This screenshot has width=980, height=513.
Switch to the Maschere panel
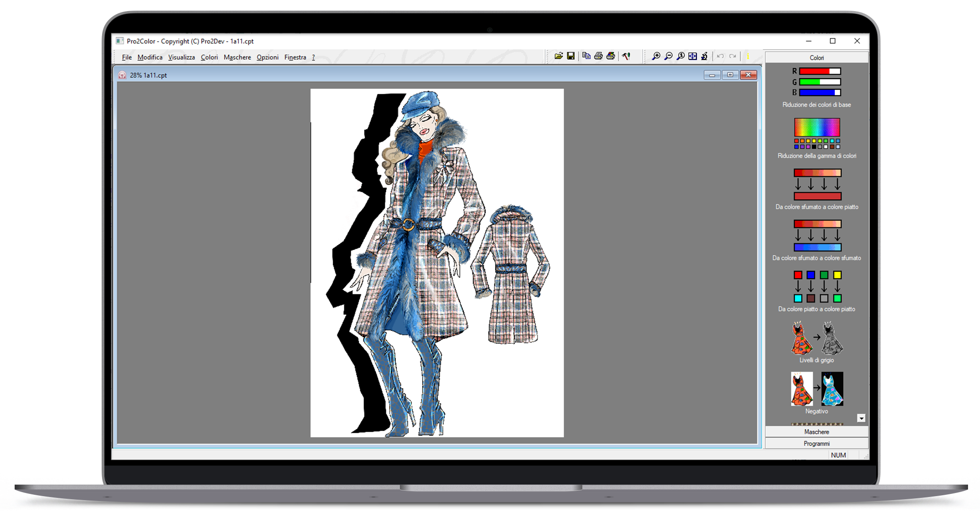(817, 432)
